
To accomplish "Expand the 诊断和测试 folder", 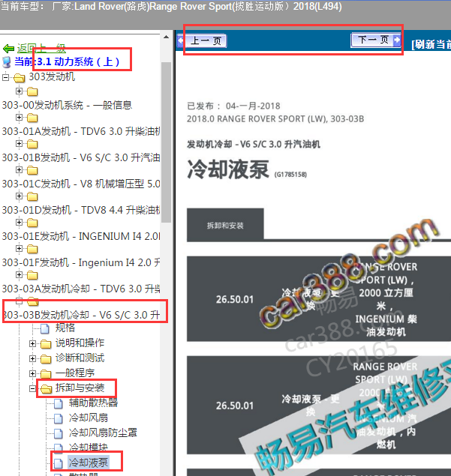I will click(x=32, y=358).
